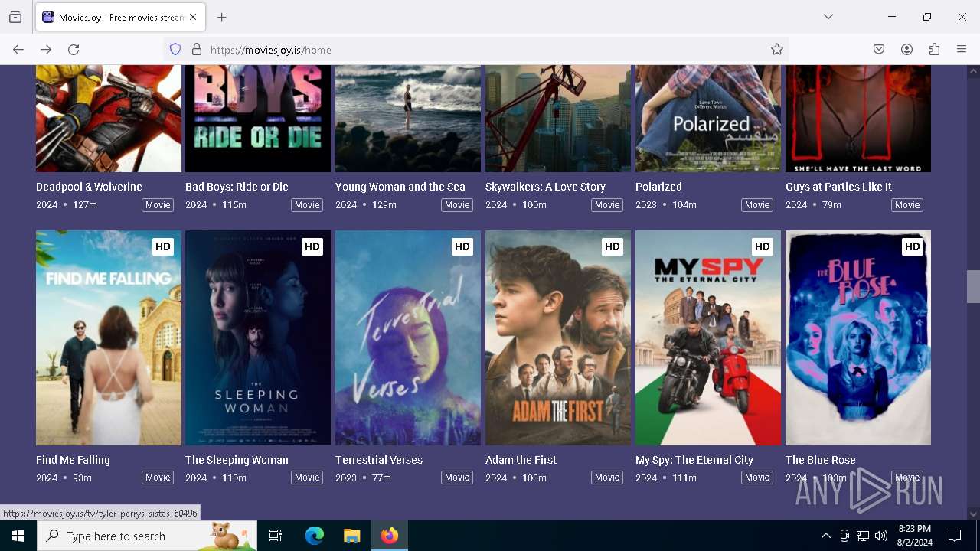Open the tracking protection shield icon
This screenshot has width=980, height=551.
tap(175, 50)
